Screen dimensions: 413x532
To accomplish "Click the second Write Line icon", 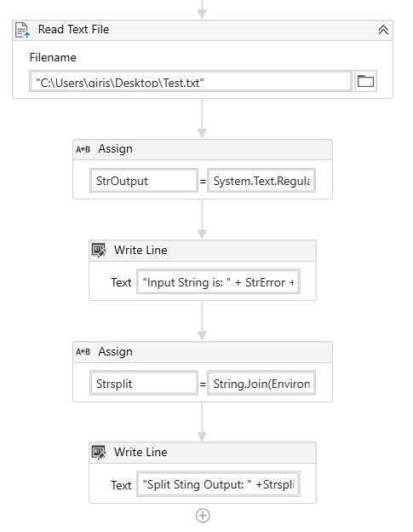I will 99,453.
